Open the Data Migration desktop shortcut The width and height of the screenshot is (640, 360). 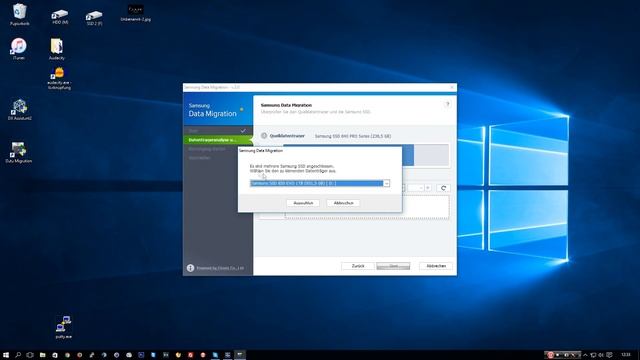click(19, 152)
